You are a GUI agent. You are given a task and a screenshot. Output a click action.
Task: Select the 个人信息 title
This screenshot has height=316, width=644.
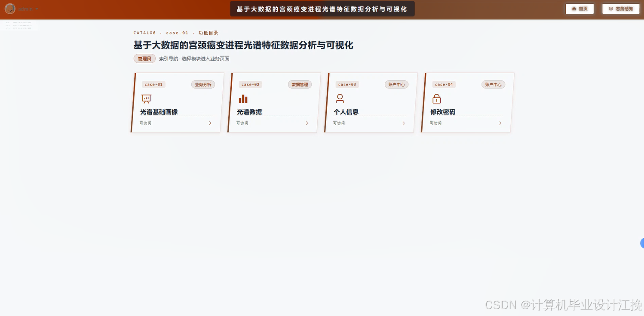click(346, 112)
